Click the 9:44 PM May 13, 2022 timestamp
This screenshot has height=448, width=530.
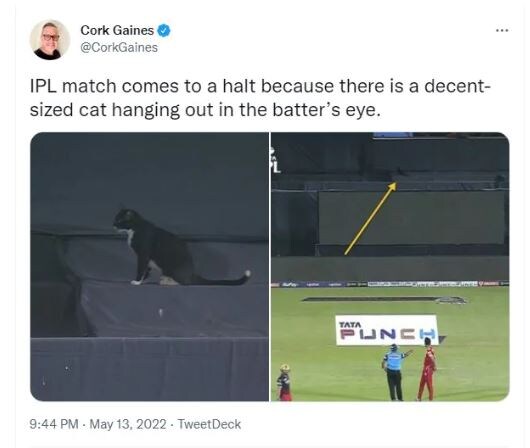pos(98,424)
